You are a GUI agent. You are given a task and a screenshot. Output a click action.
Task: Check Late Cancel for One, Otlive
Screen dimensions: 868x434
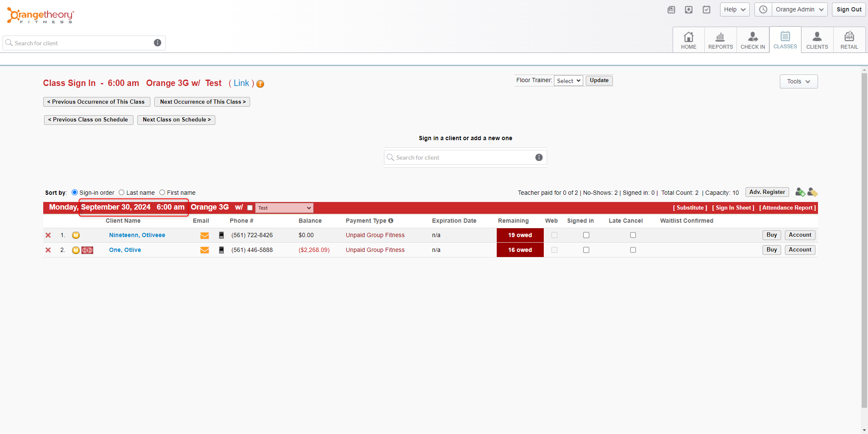tap(633, 250)
